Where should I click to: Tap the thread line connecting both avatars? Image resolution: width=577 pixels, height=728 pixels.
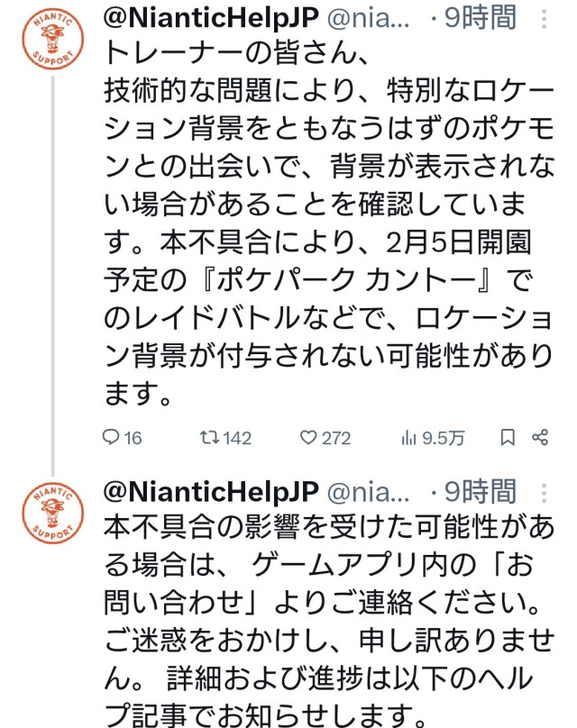[x=53, y=270]
